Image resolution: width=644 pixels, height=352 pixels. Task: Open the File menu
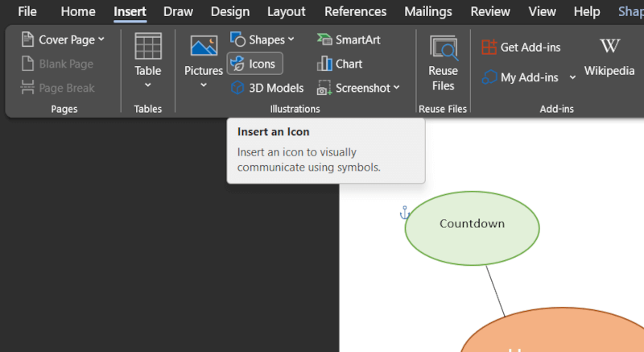click(x=27, y=11)
